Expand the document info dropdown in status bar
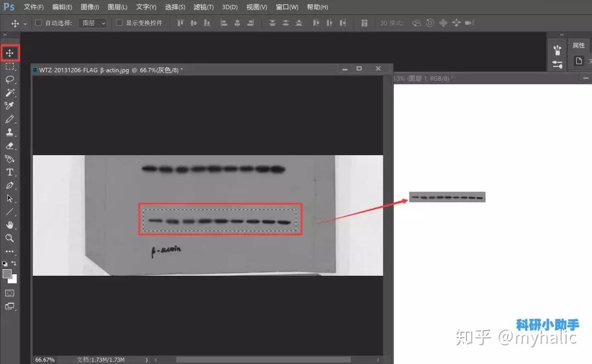Image resolution: width=592 pixels, height=364 pixels. 146,360
